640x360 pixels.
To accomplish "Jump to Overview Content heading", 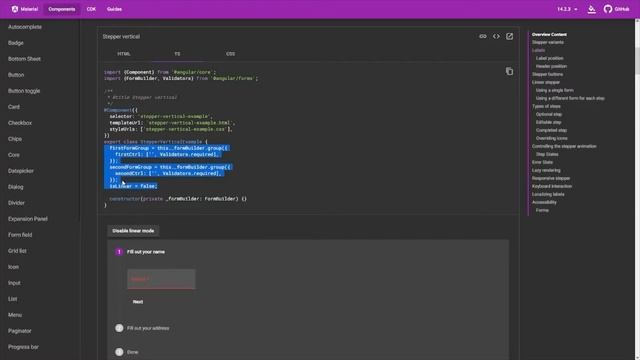I will (549, 34).
